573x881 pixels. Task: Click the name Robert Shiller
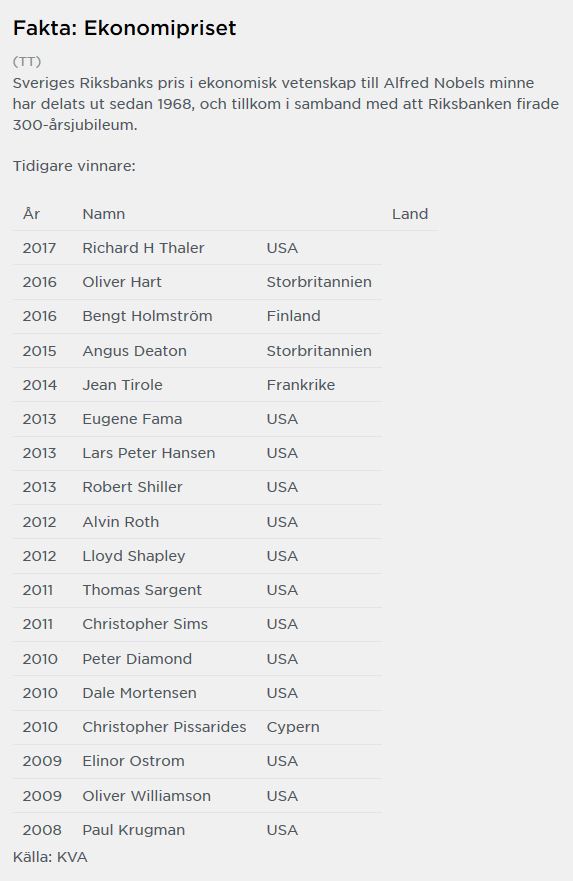(x=132, y=487)
